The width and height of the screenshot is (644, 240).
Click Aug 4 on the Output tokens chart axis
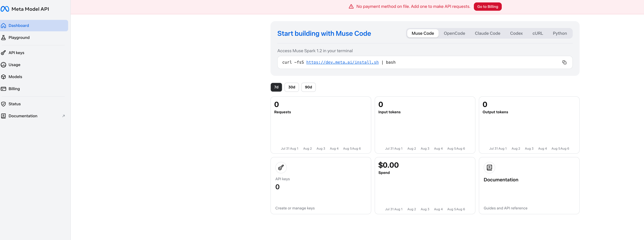point(542,149)
